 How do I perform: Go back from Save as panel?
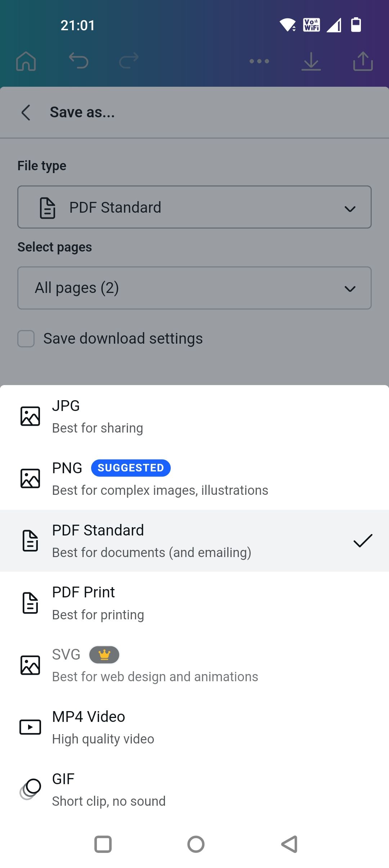click(26, 113)
